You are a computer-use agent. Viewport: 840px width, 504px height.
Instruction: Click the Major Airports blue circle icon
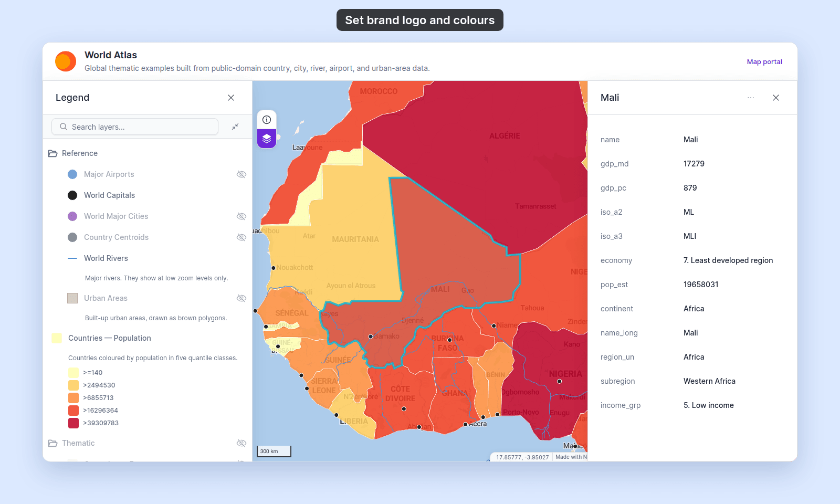point(72,174)
